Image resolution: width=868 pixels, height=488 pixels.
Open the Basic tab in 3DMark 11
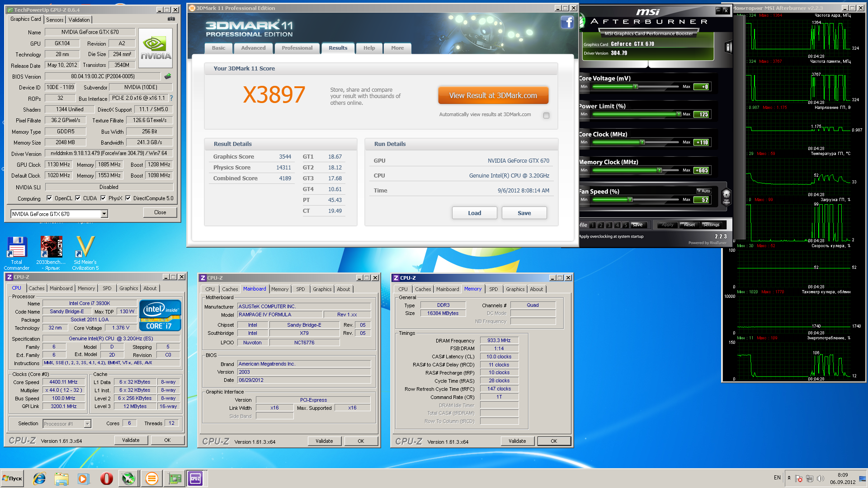click(218, 48)
